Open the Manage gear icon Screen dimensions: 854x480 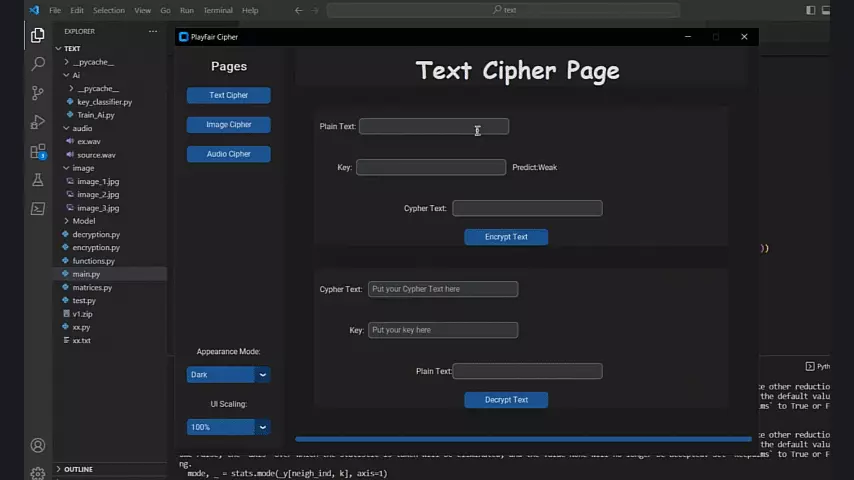click(38, 472)
